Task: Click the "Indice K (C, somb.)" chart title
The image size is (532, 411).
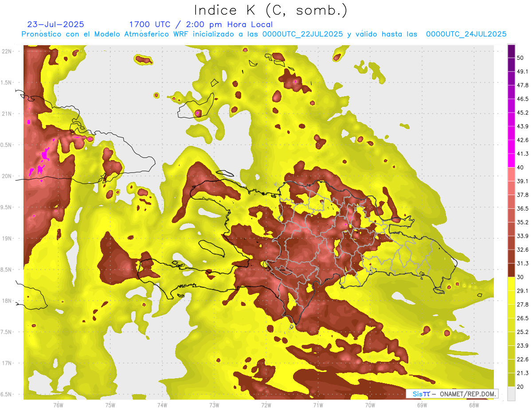Action: tap(271, 11)
